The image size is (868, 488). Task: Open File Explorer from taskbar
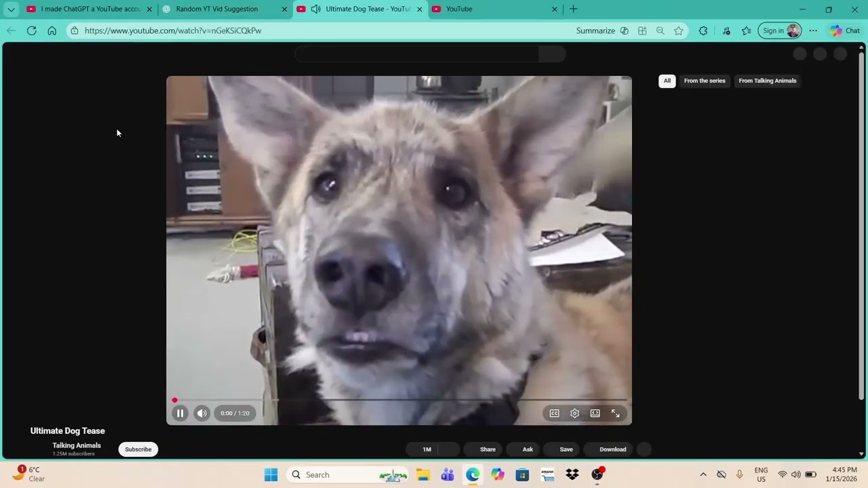[423, 474]
